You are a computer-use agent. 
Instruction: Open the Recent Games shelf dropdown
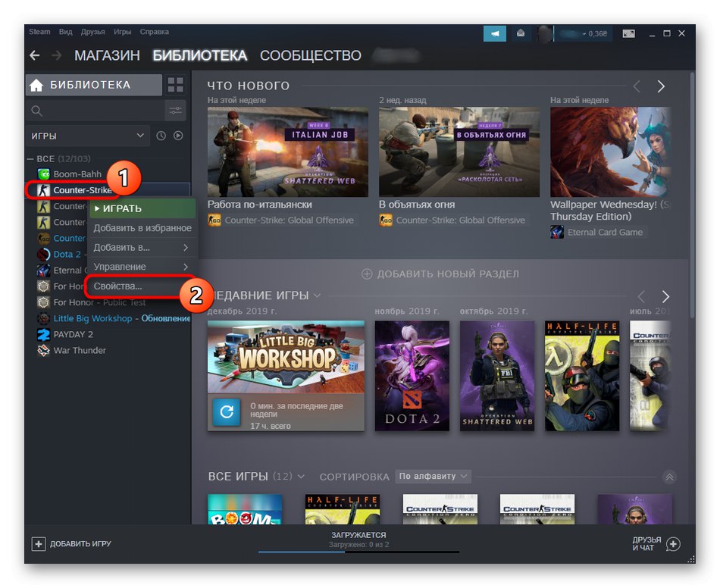pyautogui.click(x=318, y=296)
